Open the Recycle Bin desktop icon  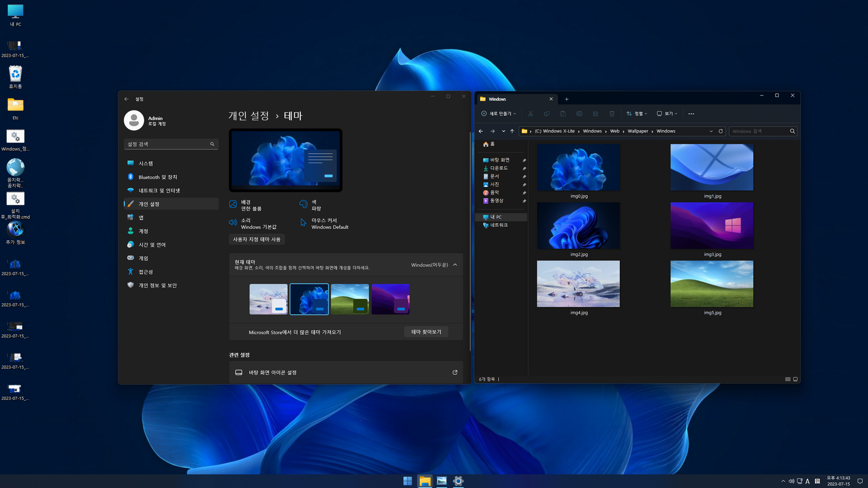click(15, 77)
